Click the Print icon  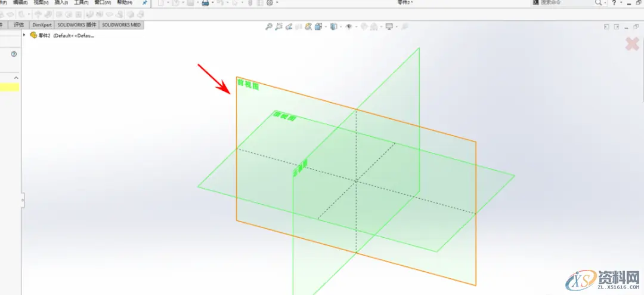(205, 2)
